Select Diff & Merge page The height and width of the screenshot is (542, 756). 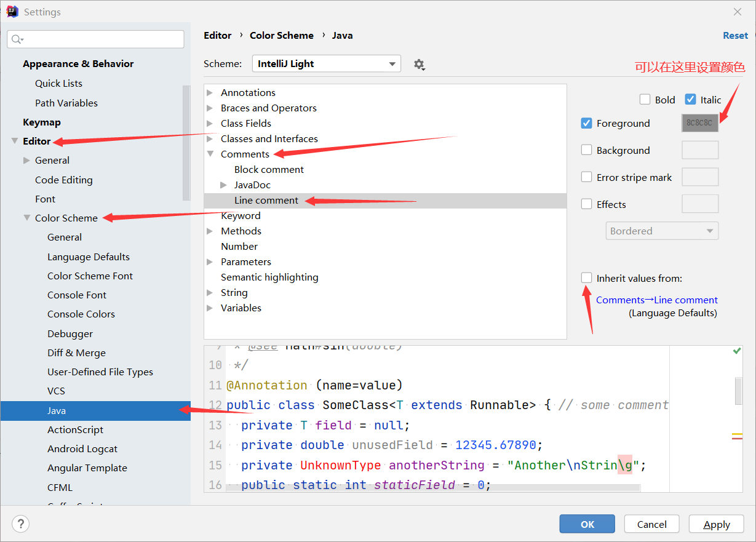point(76,353)
